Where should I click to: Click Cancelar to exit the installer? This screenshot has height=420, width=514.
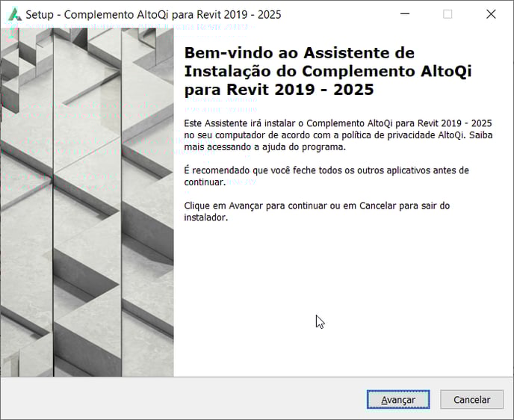click(x=471, y=399)
